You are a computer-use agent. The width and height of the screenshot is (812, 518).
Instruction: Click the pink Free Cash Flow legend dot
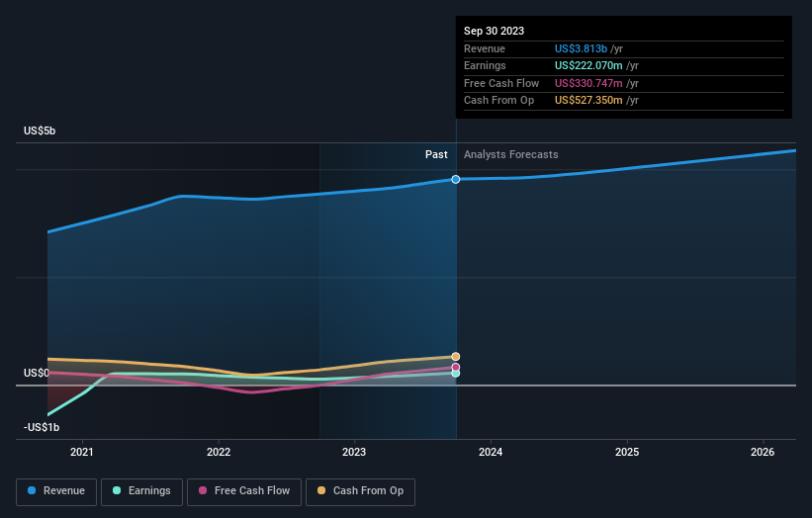[203, 490]
